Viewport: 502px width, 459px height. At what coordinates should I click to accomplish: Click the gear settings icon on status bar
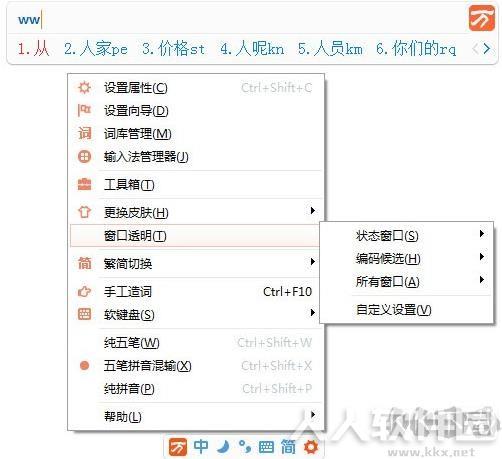tap(311, 447)
